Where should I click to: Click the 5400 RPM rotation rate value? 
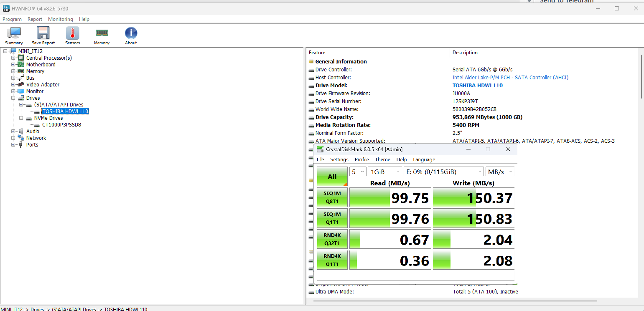click(466, 125)
